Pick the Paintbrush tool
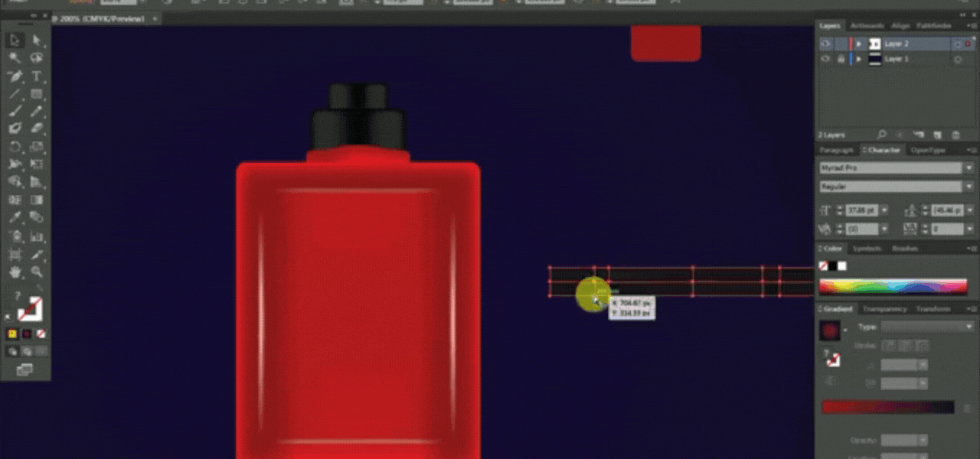The image size is (980, 459). coord(15,112)
